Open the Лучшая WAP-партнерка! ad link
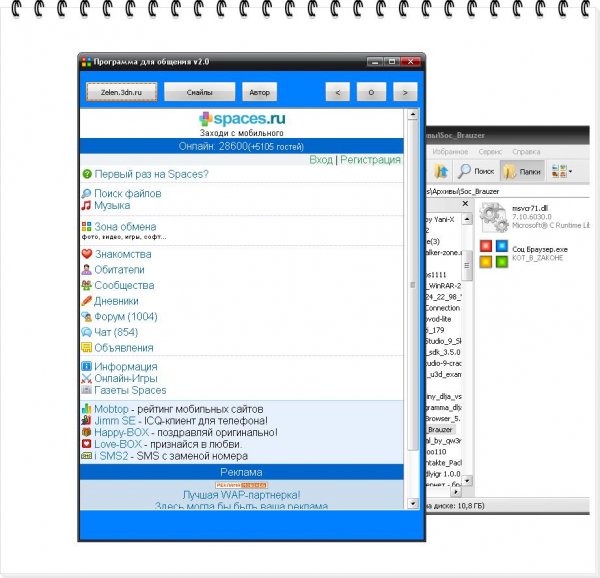Viewport: 600px width, 578px height. [241, 495]
